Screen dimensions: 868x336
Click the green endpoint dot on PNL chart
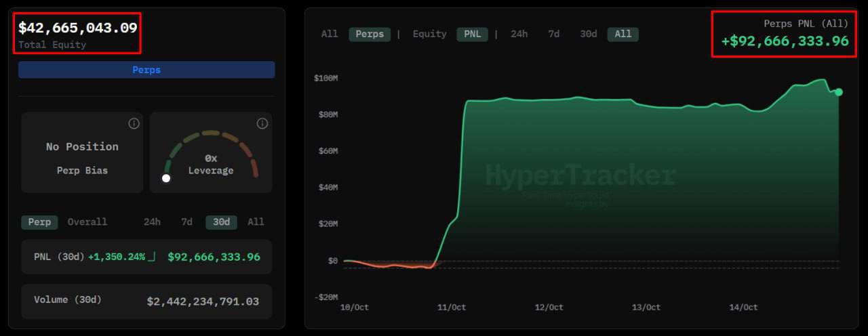pos(838,92)
